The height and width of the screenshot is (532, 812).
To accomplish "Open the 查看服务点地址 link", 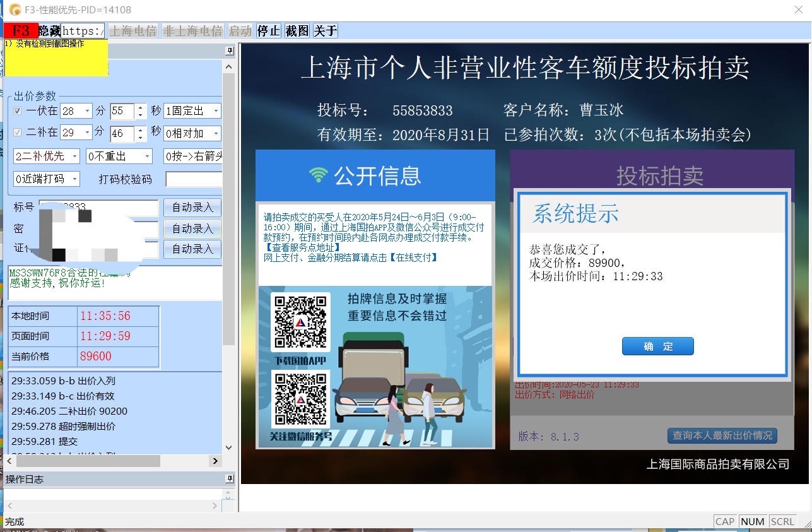I will coord(302,247).
